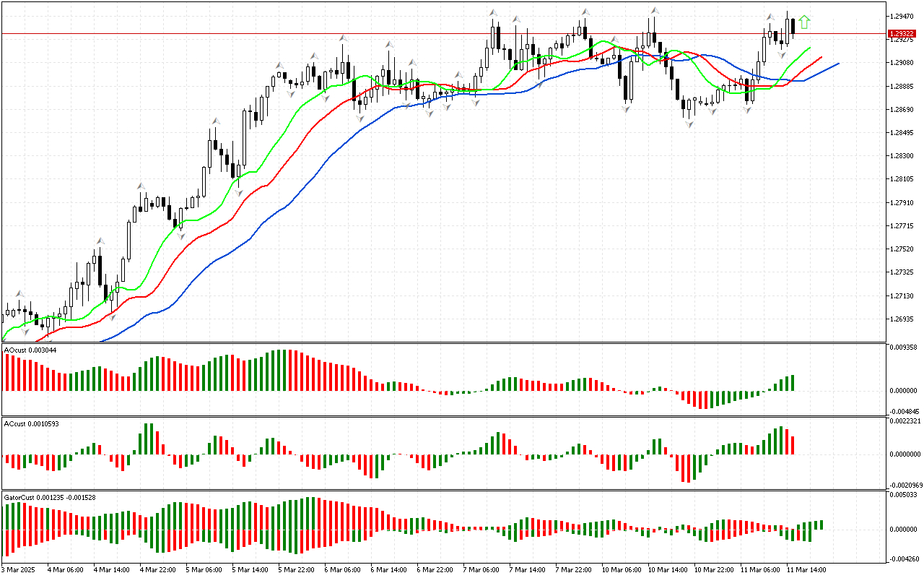The image size is (924, 578).
Task: Click the 7 Mar 06:00 time label
Action: coord(482,569)
